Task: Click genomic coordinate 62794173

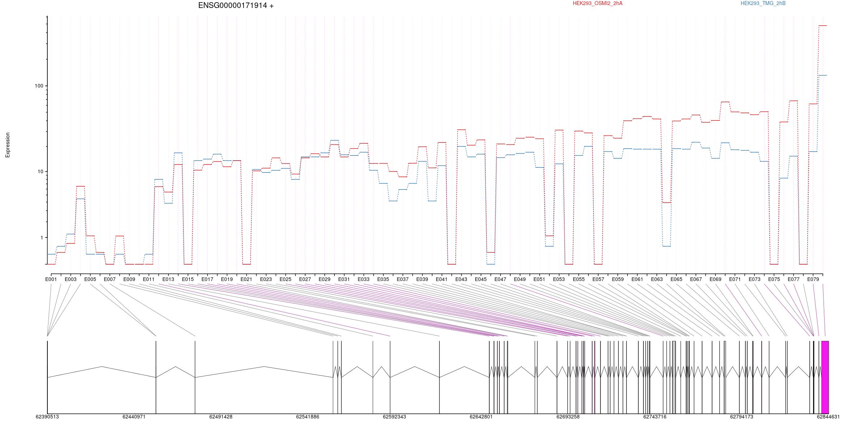Action: coord(741,417)
